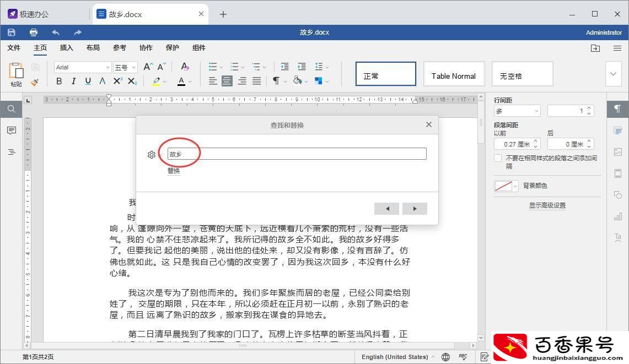629x364 pixels.
Task: Click the 替换 link in dialog
Action: tap(174, 170)
